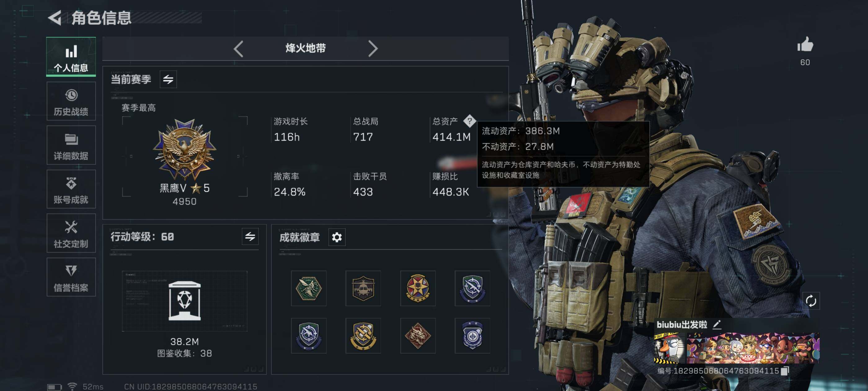Click the collection showcase thumbnail worth 38.2M
This screenshot has height=391, width=868.
pyautogui.click(x=184, y=301)
